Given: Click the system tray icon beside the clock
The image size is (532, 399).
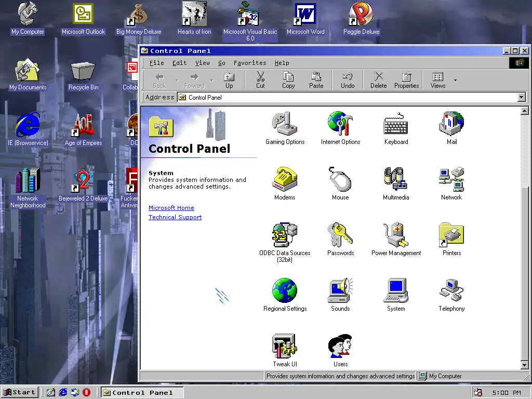Looking at the screenshot, I should [478, 393].
